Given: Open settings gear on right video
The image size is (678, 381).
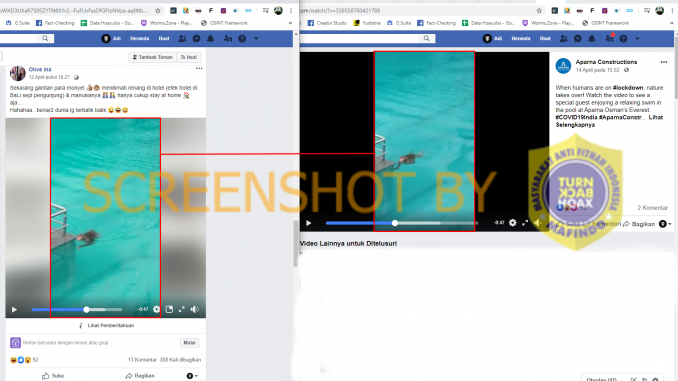Looking at the screenshot, I should [x=512, y=223].
